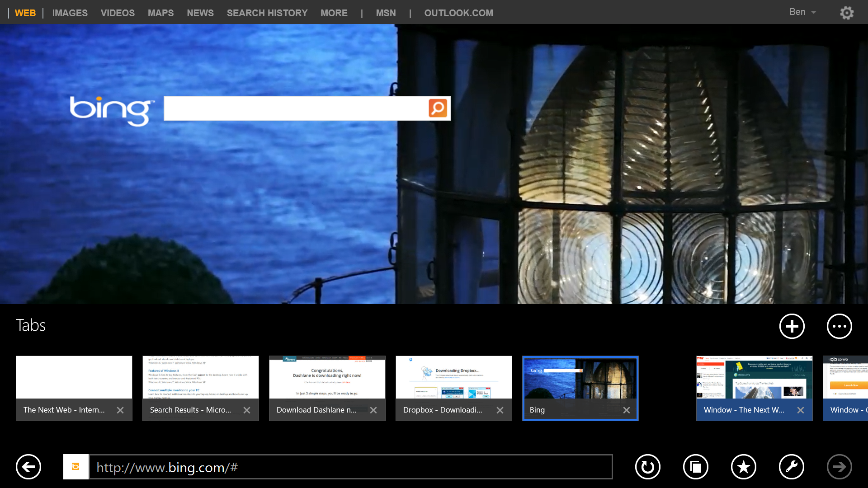Close the Bing tab

[627, 410]
